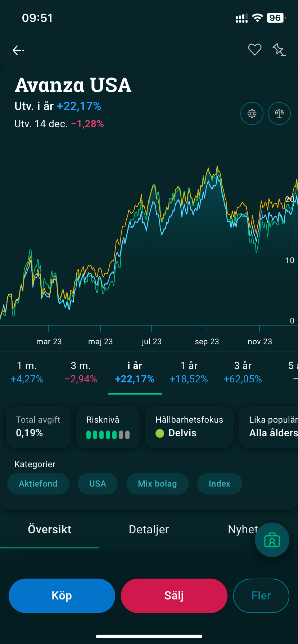This screenshot has width=298, height=644.
Task: Switch to the Detaljer tab
Action: click(149, 529)
